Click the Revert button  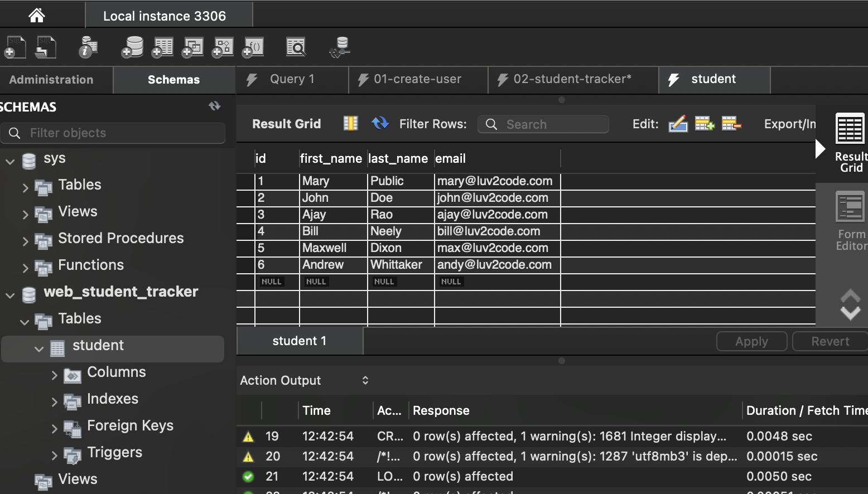[x=830, y=341]
